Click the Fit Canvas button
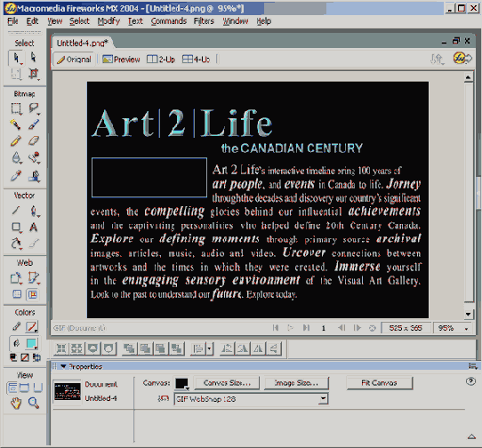Image resolution: width=482 pixels, height=448 pixels. [x=380, y=383]
